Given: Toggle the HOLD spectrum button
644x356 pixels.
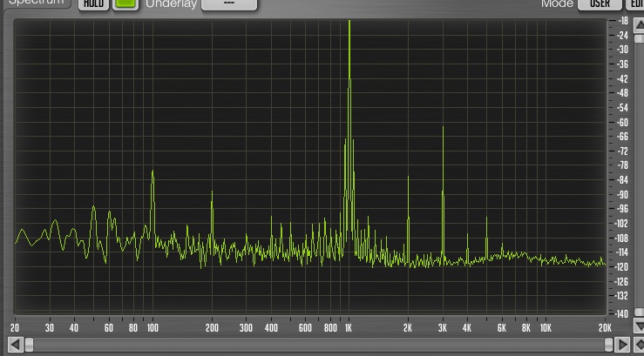Looking at the screenshot, I should coord(93,3).
